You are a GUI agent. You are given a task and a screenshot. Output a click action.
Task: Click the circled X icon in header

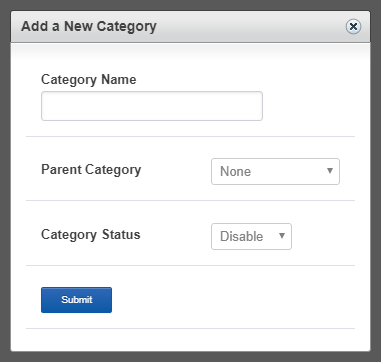[353, 26]
